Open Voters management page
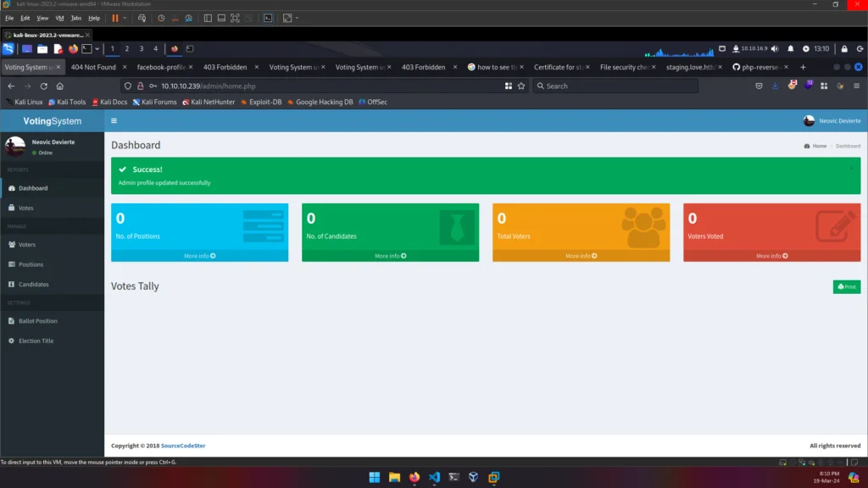Image resolution: width=868 pixels, height=488 pixels. point(52,245)
